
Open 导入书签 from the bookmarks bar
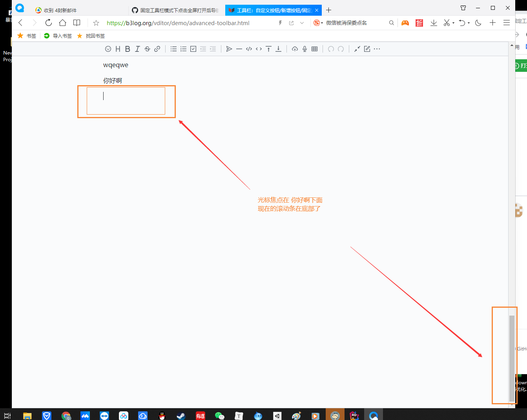(57, 36)
